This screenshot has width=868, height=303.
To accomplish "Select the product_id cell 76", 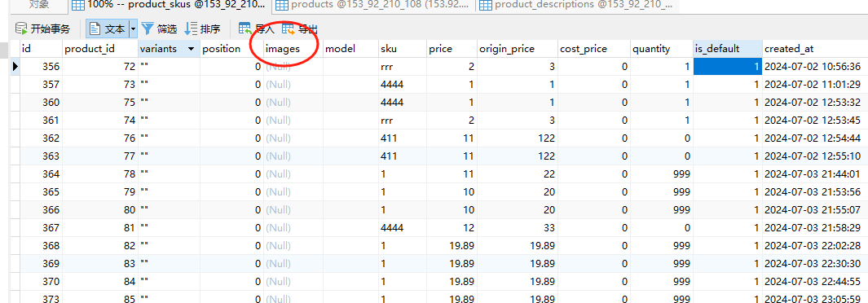I will [x=100, y=138].
